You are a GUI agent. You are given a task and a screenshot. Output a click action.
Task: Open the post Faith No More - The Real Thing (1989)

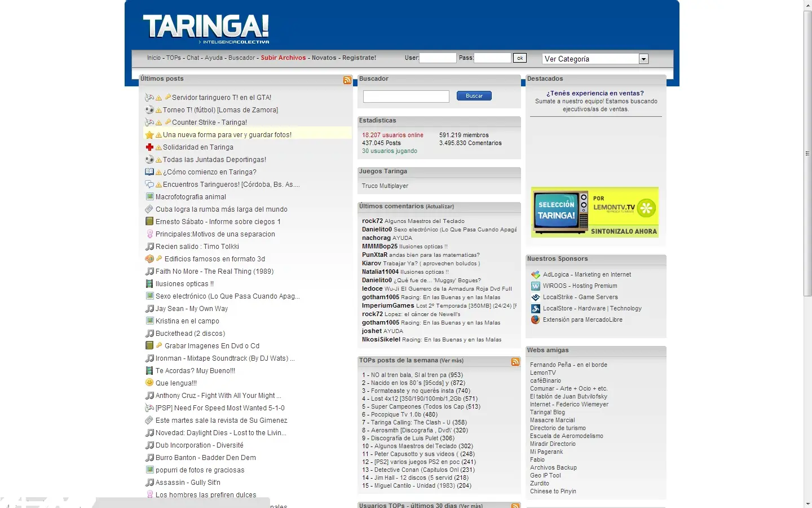(214, 271)
